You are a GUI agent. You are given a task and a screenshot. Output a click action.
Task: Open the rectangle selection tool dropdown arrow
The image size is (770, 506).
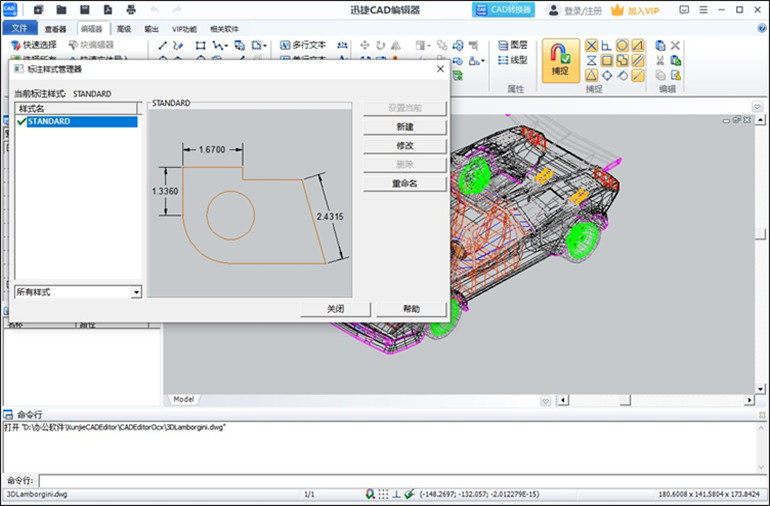[265, 46]
